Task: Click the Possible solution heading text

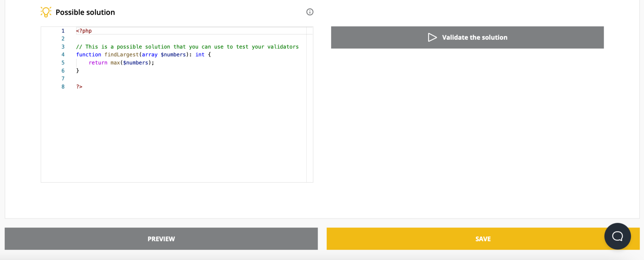Action: point(85,12)
